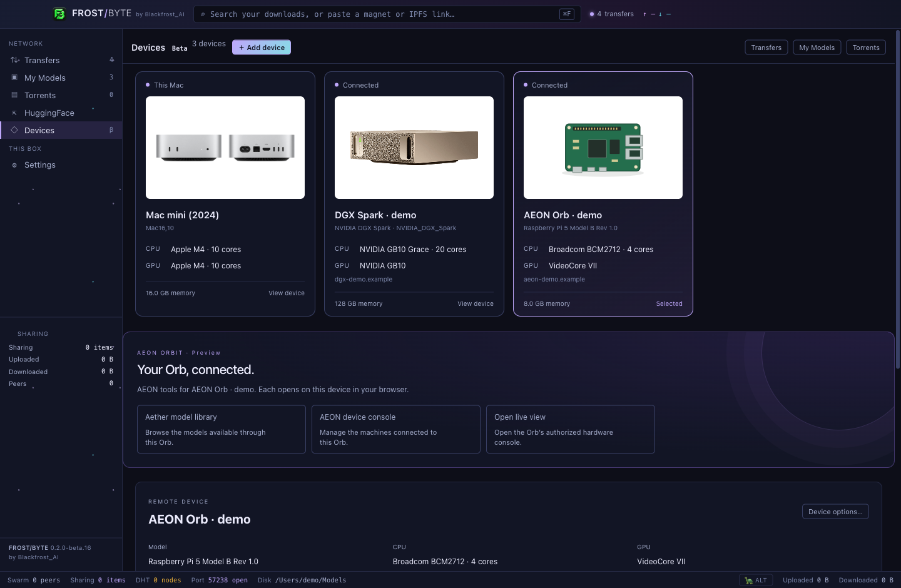Open the Device options... menu
The image size is (901, 588).
point(835,512)
